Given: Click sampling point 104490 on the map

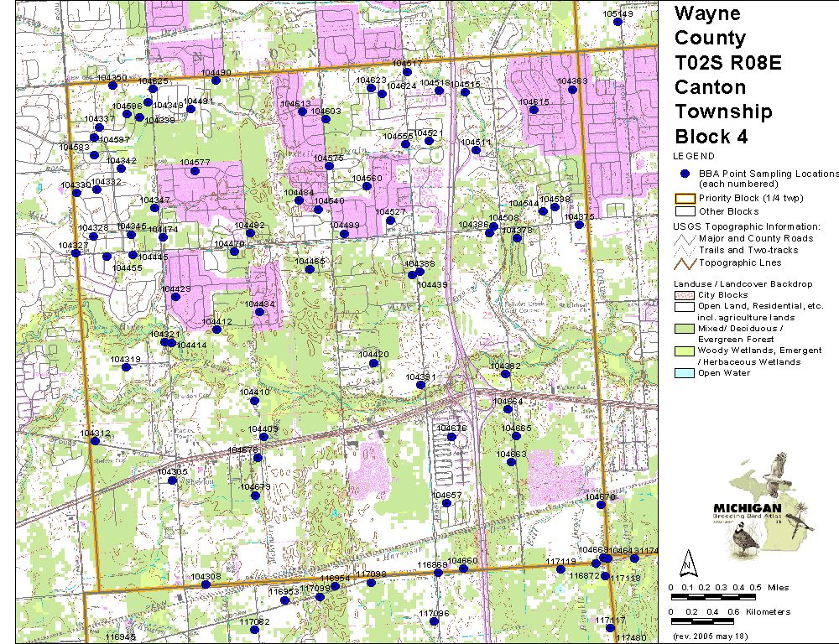Looking at the screenshot, I should click(x=216, y=80).
